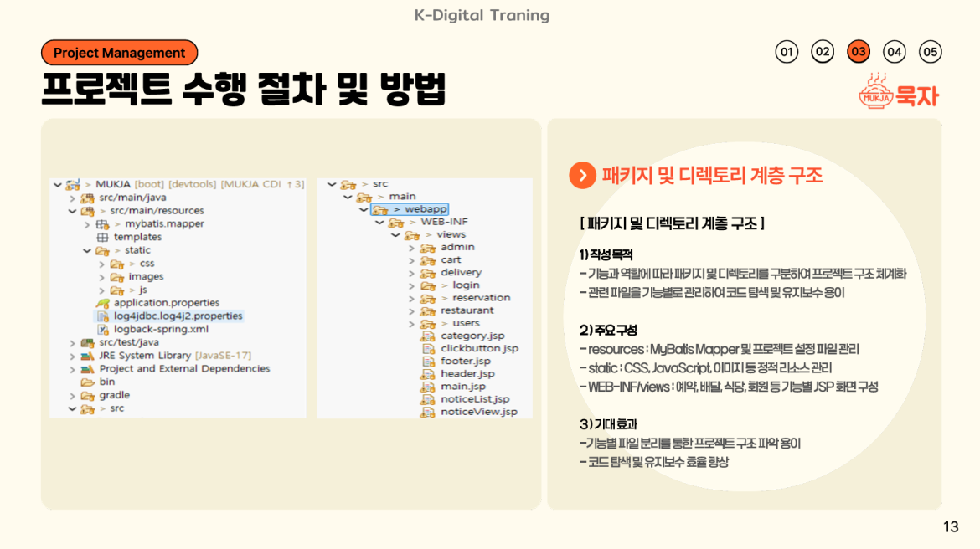This screenshot has height=549, width=980.
Task: Click the category.jsp file icon
Action: (428, 336)
